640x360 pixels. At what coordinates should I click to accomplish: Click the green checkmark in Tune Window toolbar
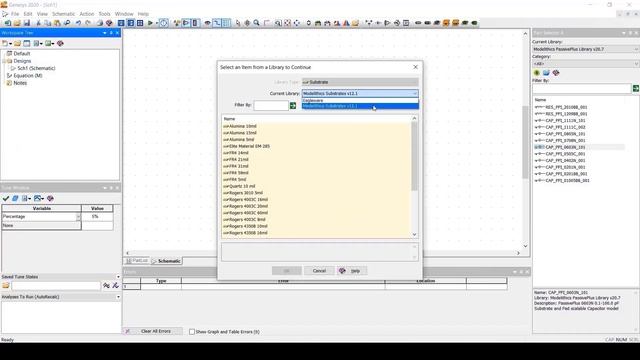click(6, 198)
